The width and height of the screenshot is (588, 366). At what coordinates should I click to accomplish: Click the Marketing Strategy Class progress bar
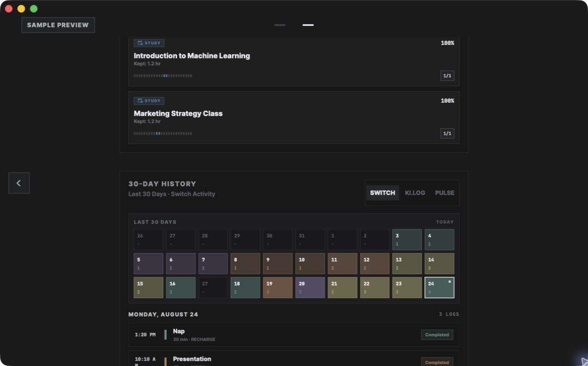163,133
